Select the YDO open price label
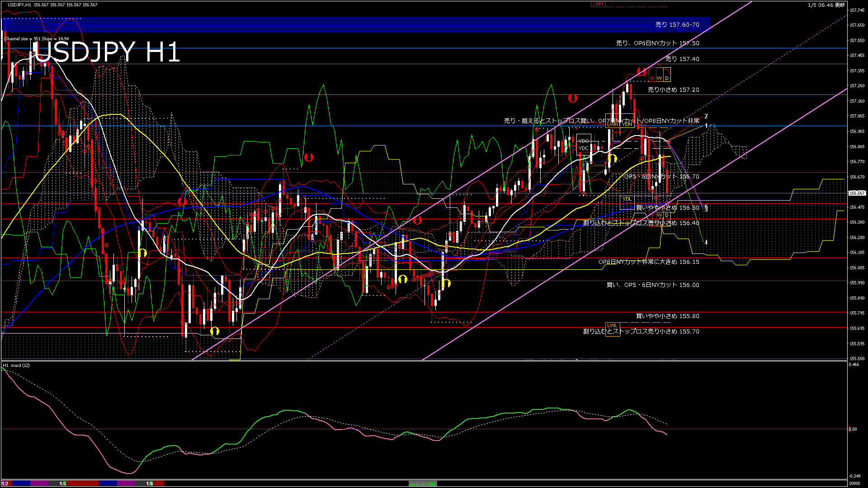Screen dimensions: 868x488 583,141
